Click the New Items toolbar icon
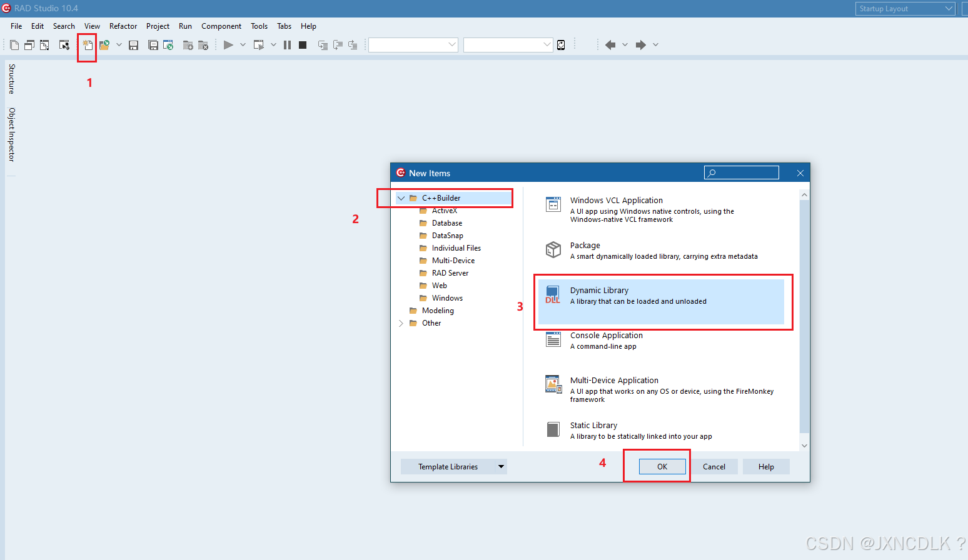This screenshot has width=968, height=560. tap(87, 44)
